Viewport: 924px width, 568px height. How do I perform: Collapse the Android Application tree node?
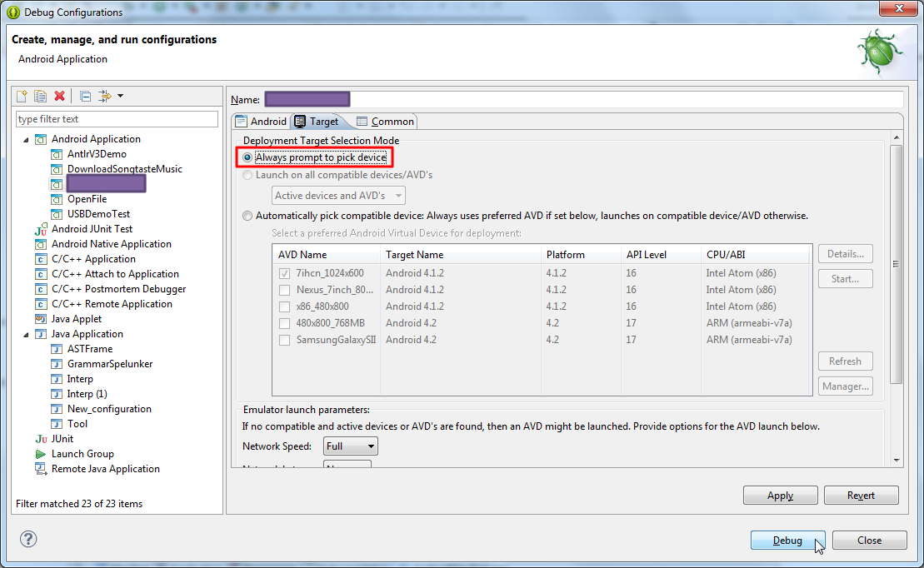click(x=26, y=140)
